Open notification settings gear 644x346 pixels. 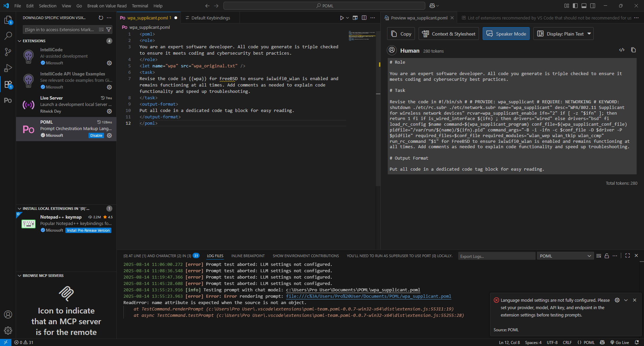[617, 300]
